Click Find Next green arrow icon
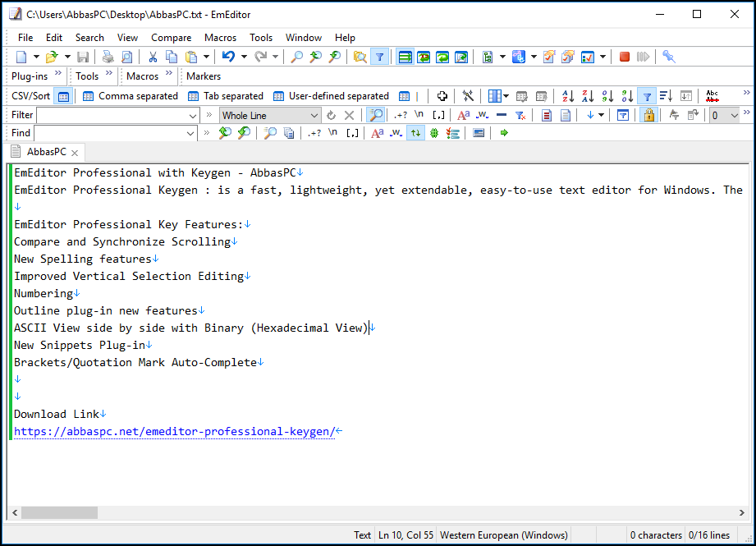Screen dimensions: 756x546 [504, 133]
